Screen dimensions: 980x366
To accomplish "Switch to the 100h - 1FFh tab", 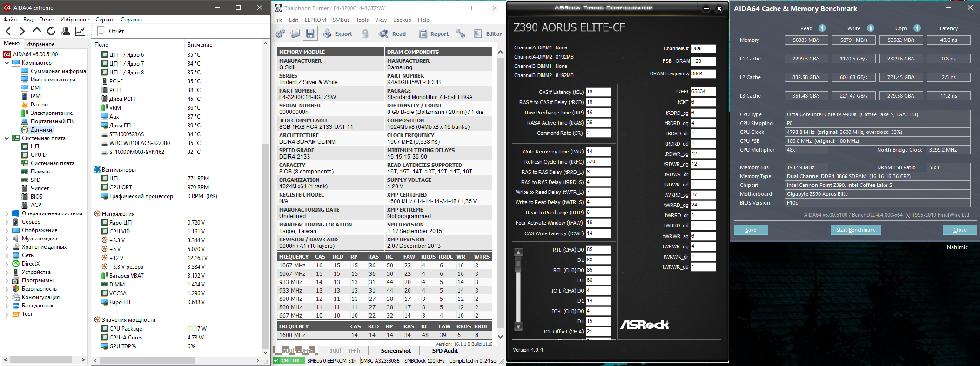I will pyautogui.click(x=345, y=351).
